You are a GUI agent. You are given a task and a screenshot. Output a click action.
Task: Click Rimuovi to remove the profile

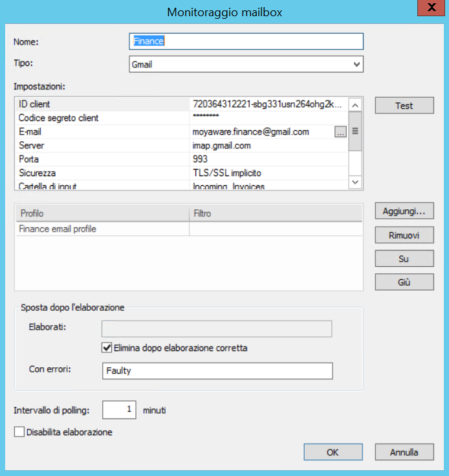click(x=404, y=235)
